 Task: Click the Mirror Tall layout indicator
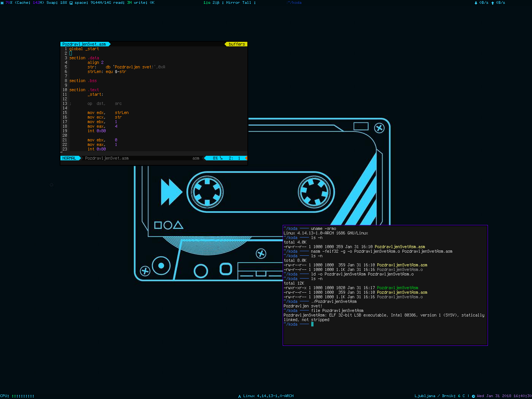pos(239,3)
